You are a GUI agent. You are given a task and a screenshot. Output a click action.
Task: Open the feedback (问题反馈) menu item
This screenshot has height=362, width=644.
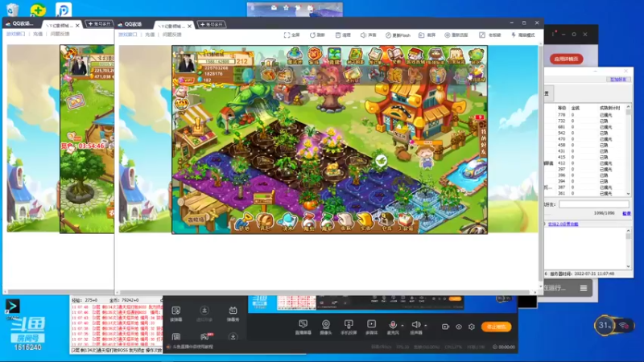point(171,35)
